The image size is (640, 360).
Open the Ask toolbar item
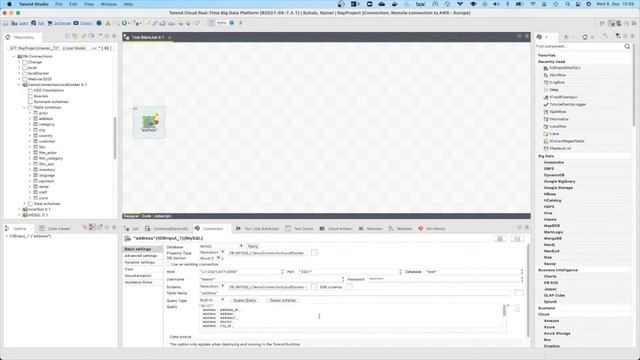(38, 23)
